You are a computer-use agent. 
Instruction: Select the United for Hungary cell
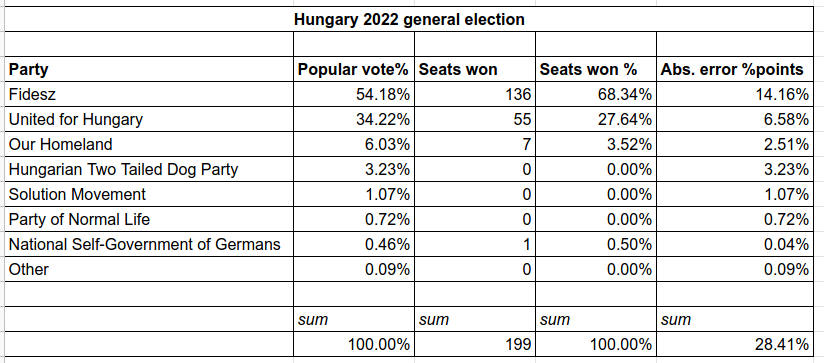149,119
